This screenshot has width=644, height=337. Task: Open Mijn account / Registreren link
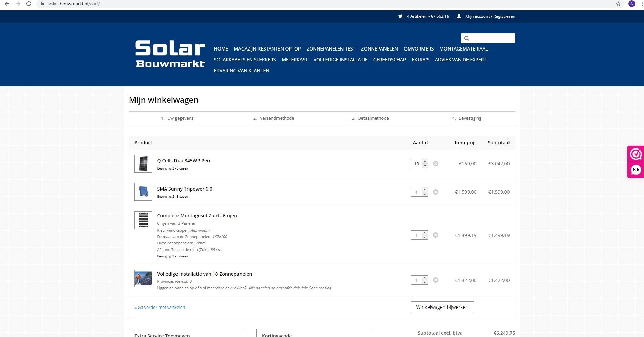coord(490,16)
